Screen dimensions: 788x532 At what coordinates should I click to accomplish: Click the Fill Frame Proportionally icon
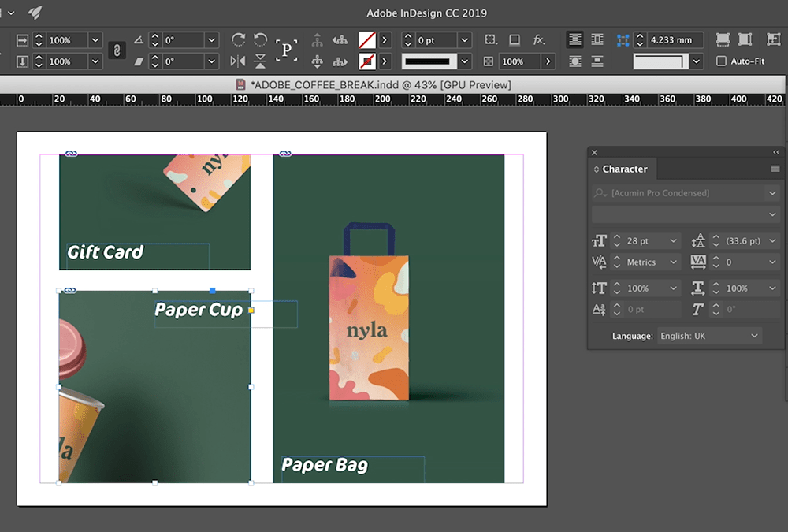[723, 39]
